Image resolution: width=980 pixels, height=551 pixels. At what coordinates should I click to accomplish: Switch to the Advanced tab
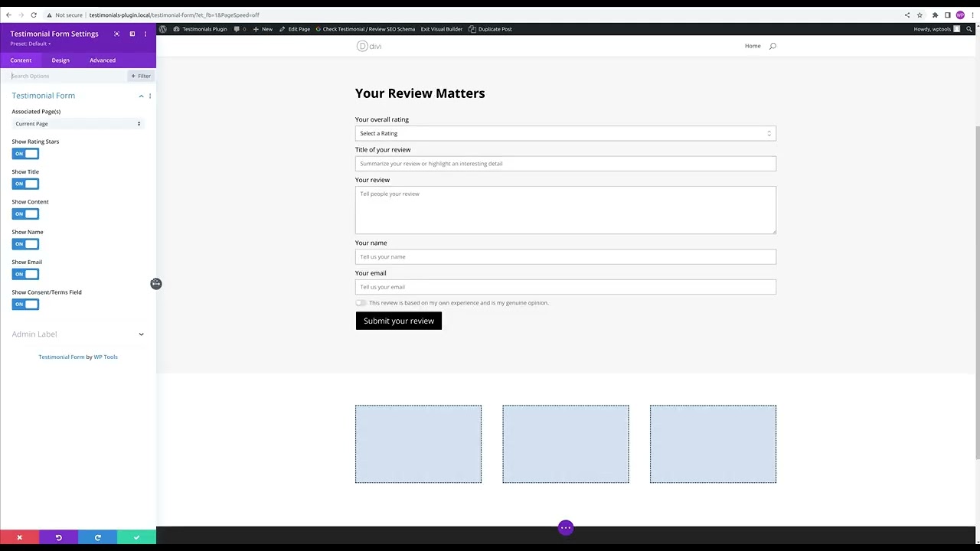103,60
